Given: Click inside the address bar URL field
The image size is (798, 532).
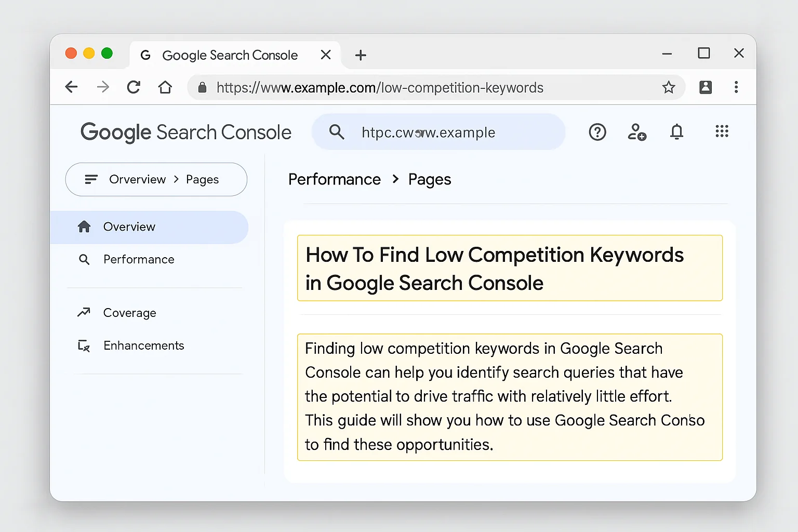Looking at the screenshot, I should (x=380, y=87).
